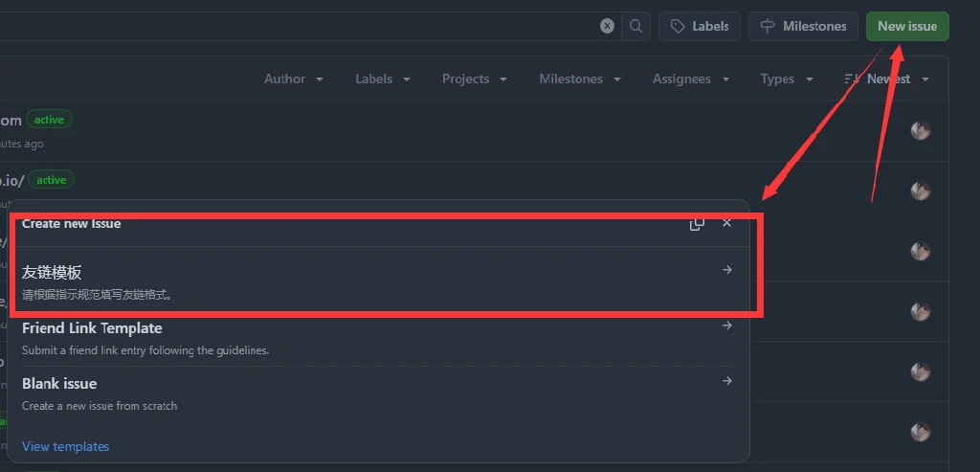Viewport: 980px width, 472px height.
Task: Open the Labels button with tag icon
Action: (700, 26)
